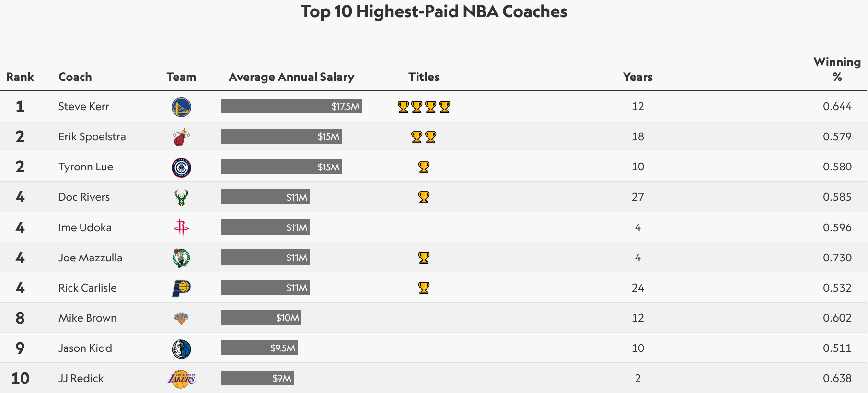
Task: Click the Boston Celtics logo
Action: (x=181, y=258)
